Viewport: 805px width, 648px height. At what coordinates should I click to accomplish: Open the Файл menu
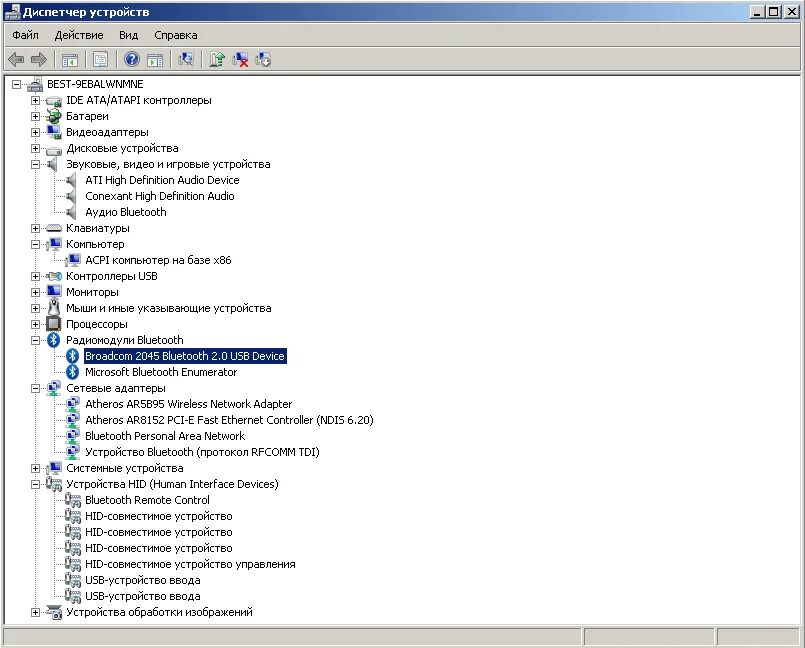point(25,35)
